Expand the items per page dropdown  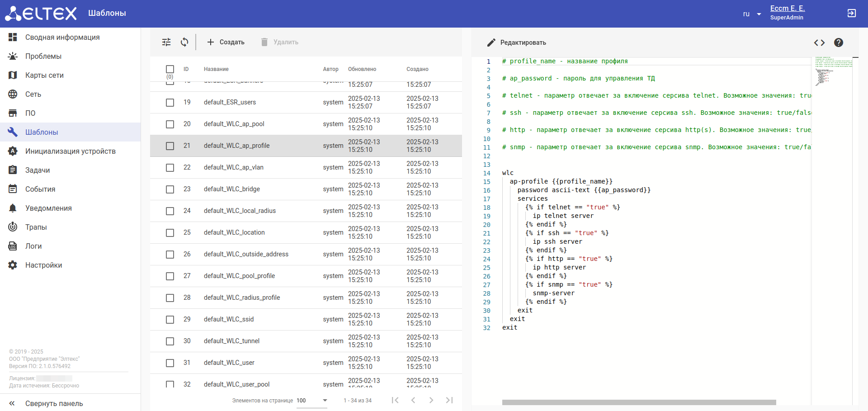tap(325, 400)
